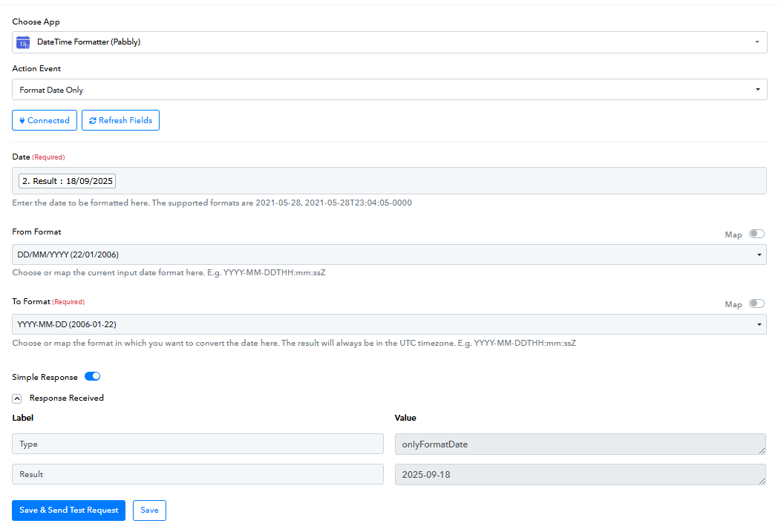Click the From Format hint text below dropdown
This screenshot has width=781, height=532.
[x=169, y=273]
